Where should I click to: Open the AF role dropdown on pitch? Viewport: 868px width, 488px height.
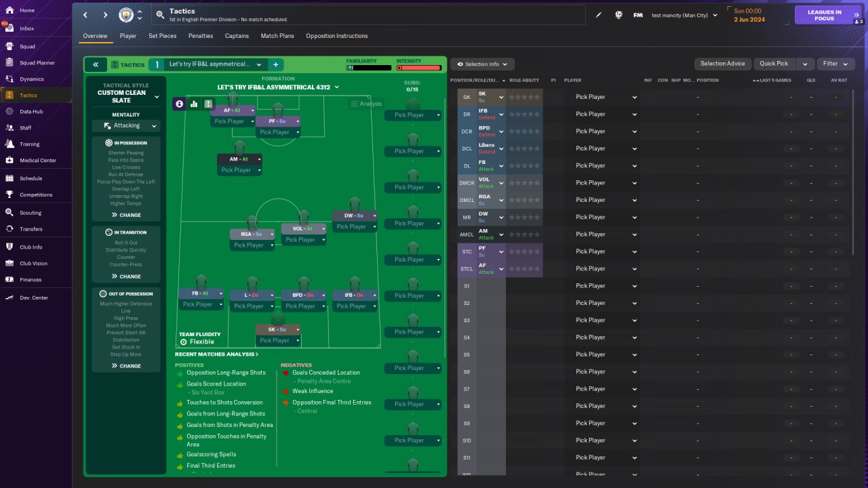click(252, 110)
